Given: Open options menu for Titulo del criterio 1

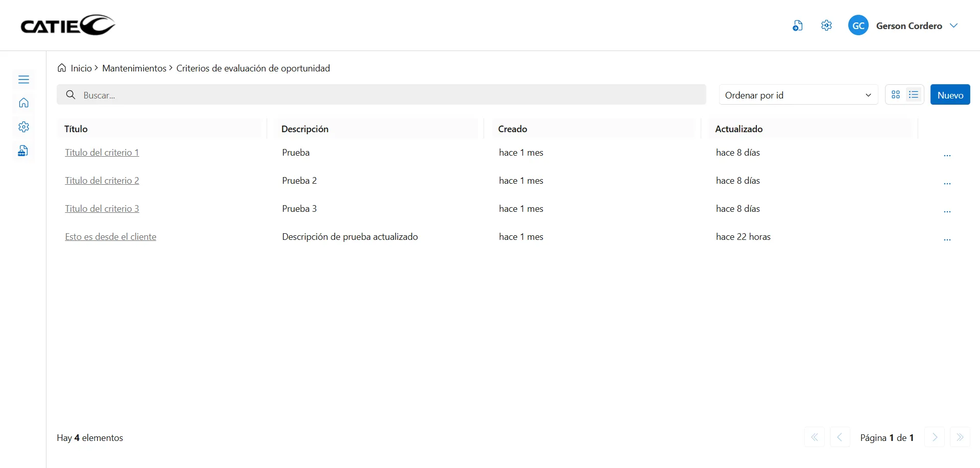Looking at the screenshot, I should tap(947, 154).
